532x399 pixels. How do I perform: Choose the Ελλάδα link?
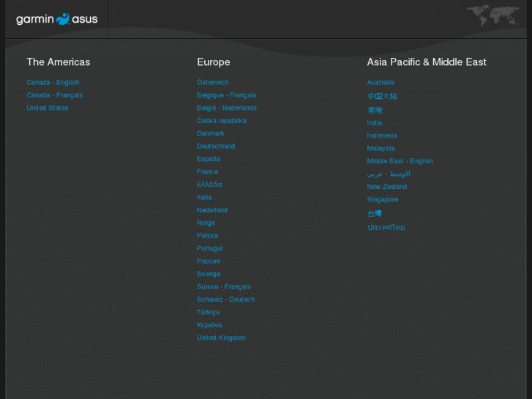click(x=209, y=184)
